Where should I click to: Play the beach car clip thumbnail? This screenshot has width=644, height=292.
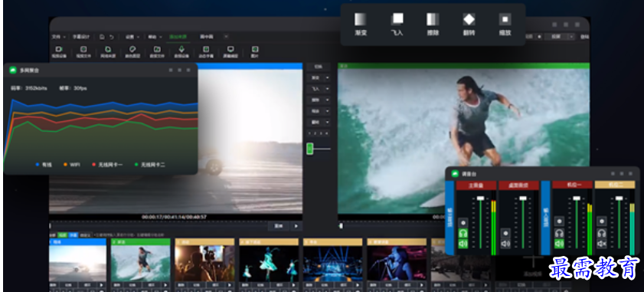tap(101, 284)
